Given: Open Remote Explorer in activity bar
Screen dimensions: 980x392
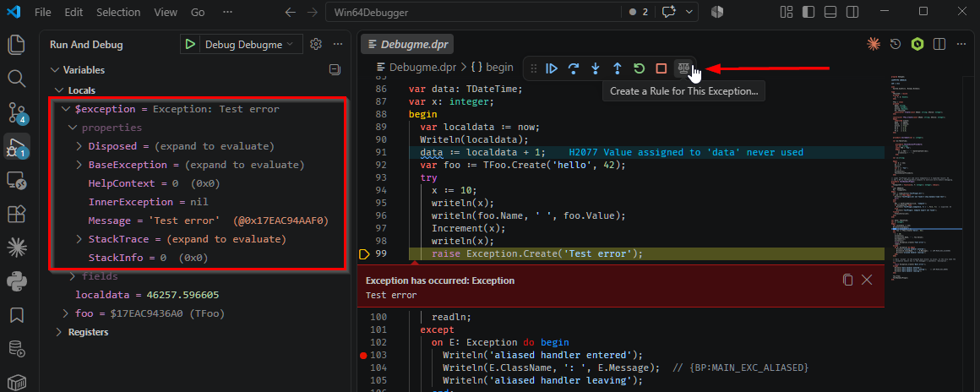Looking at the screenshot, I should 16,181.
